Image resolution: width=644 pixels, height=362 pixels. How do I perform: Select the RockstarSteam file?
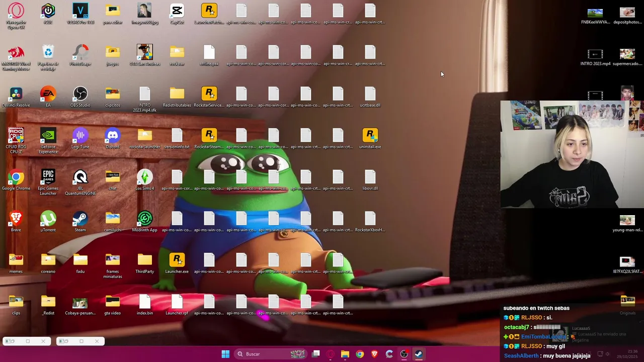pos(209,138)
